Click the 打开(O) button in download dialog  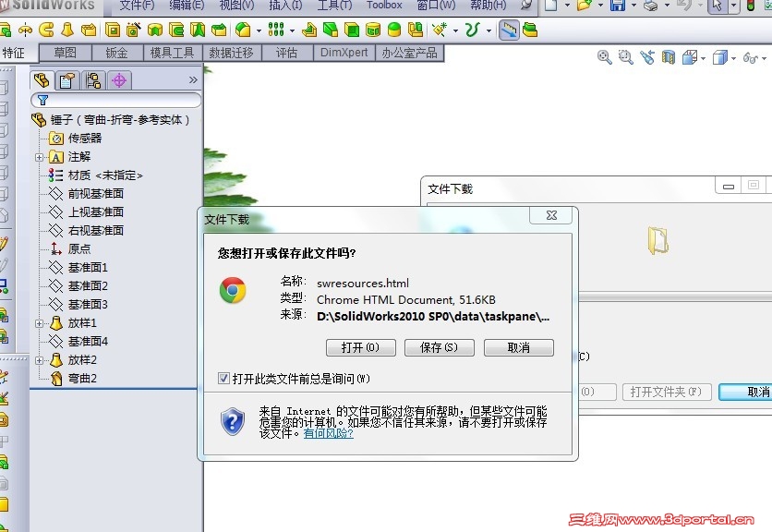[360, 348]
